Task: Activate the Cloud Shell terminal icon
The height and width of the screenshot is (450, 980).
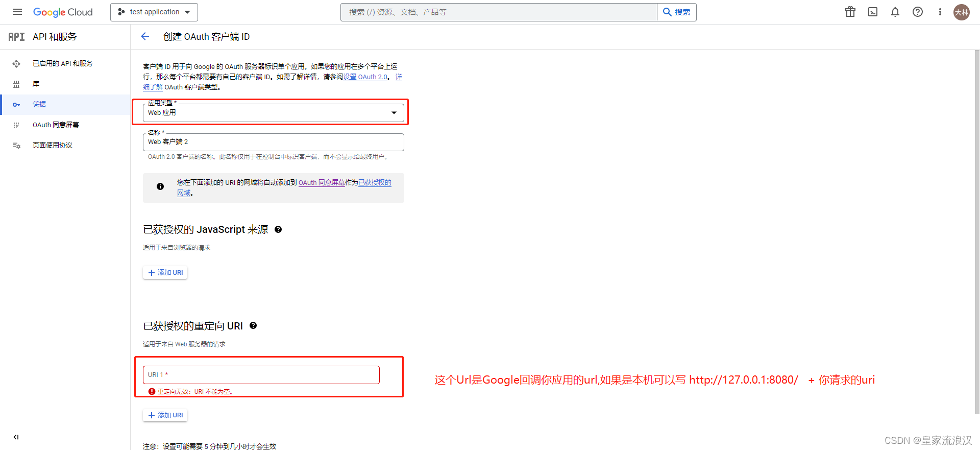Action: [873, 12]
